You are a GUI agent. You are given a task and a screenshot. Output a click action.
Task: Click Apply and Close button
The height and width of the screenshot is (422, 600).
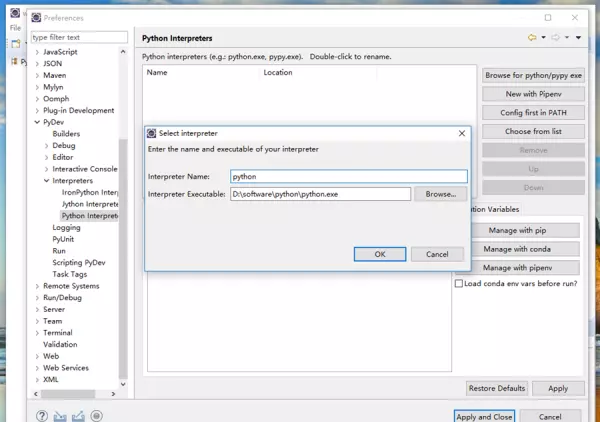pyautogui.click(x=484, y=417)
